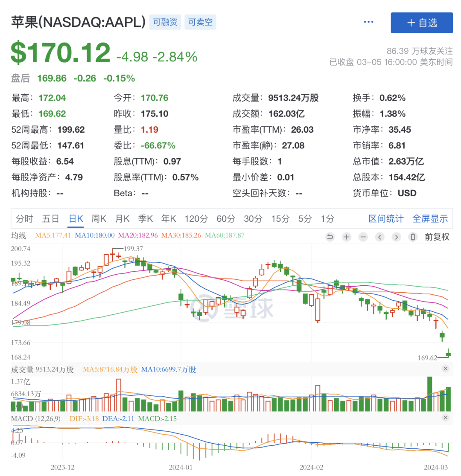Switch to the 五日 tab
This screenshot has height=476, width=461.
tap(50, 218)
